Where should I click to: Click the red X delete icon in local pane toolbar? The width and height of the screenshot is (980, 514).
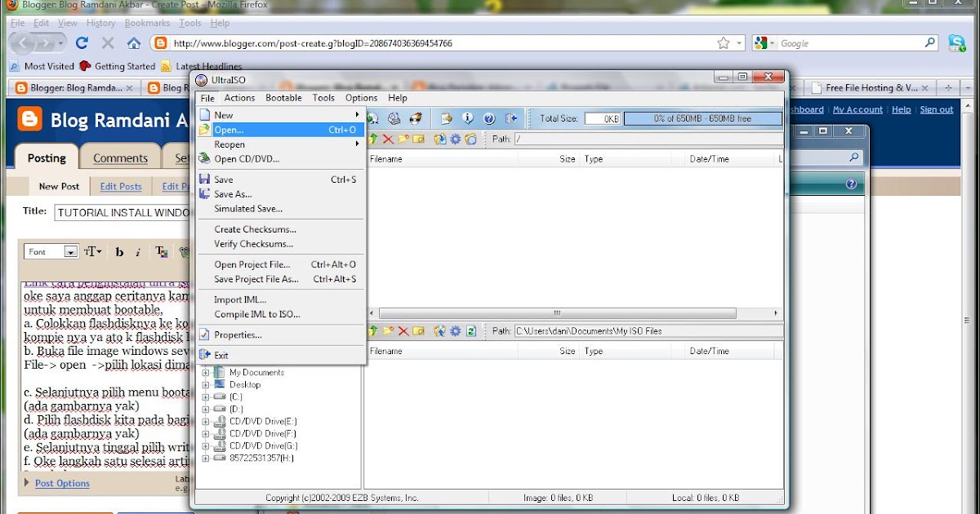click(x=403, y=331)
